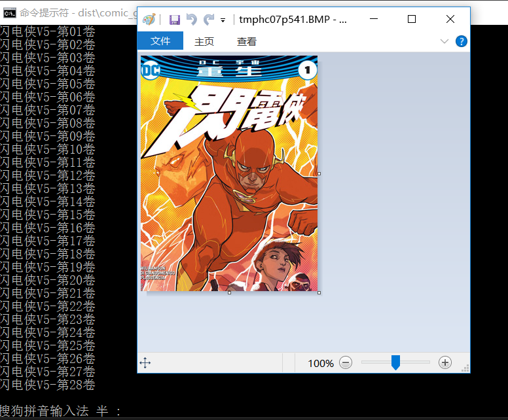
Task: Click 闪电侠V5-第24卷 in the console
Action: (x=48, y=332)
